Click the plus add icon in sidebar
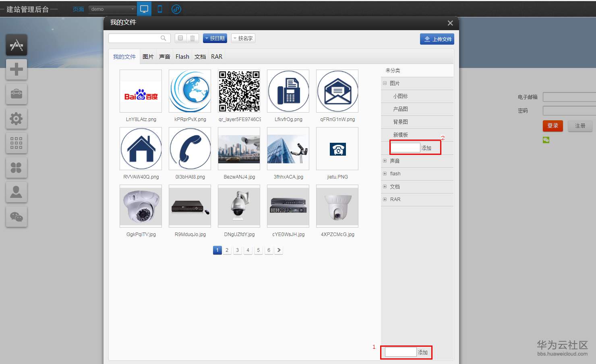This screenshot has height=364, width=596. [17, 69]
